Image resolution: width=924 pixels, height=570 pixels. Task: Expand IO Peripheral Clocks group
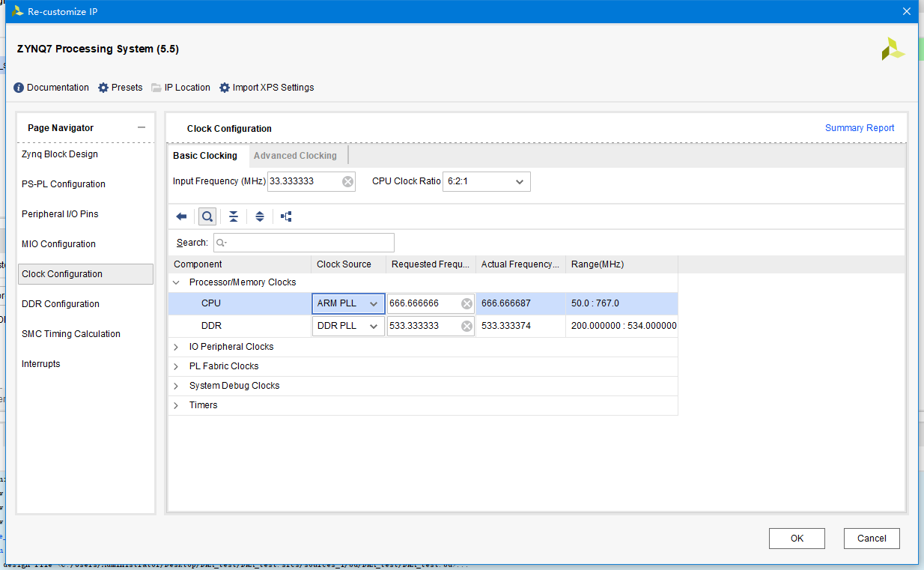tap(177, 347)
